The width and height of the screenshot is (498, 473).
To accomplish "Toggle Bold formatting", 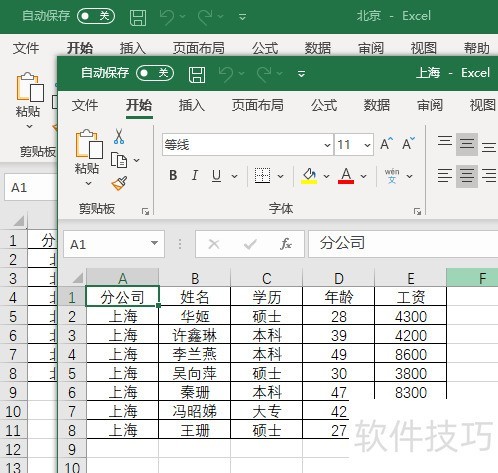I will (x=173, y=175).
